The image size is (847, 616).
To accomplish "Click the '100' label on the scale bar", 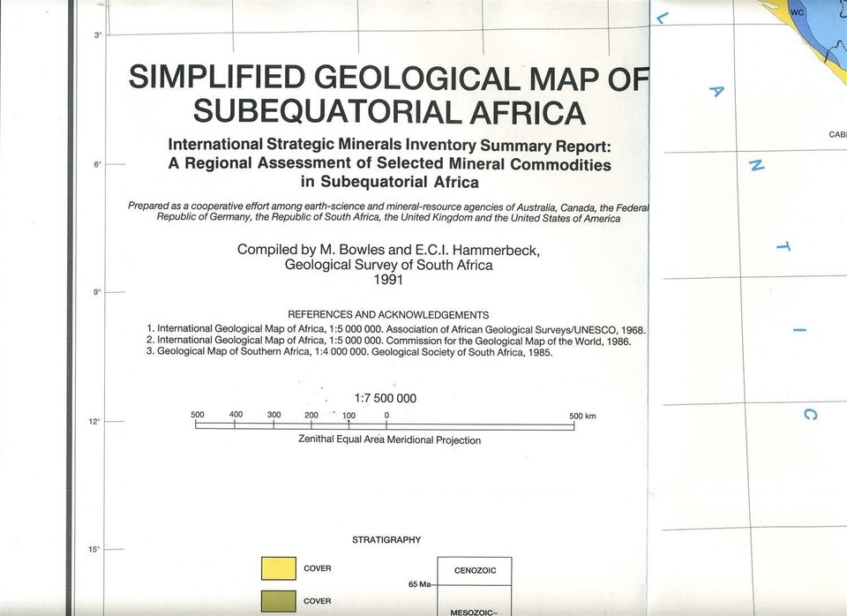I will [x=349, y=416].
